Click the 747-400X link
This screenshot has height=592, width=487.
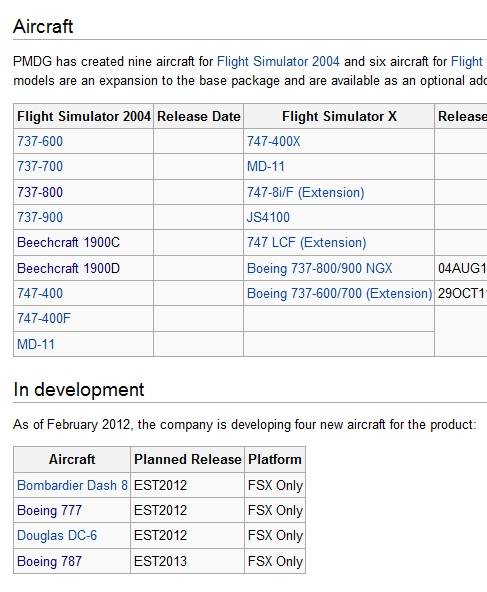click(273, 142)
